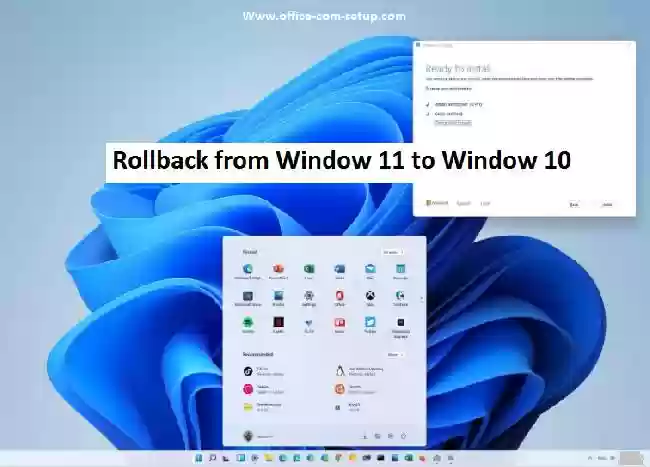Open Downloads folder shortcut in Start menu footer
Image resolution: width=650 pixels, height=467 pixels.
click(365, 436)
